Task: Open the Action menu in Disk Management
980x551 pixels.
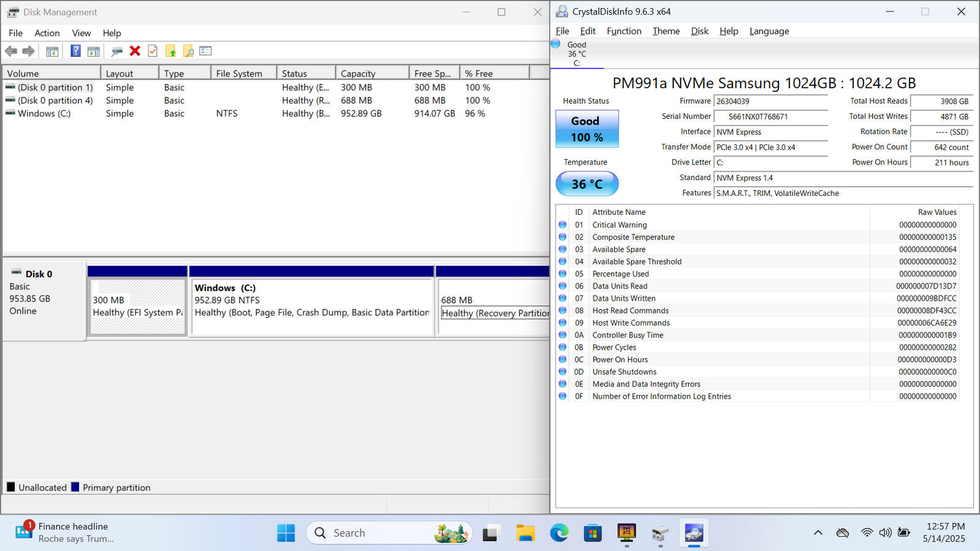Action: coord(47,33)
